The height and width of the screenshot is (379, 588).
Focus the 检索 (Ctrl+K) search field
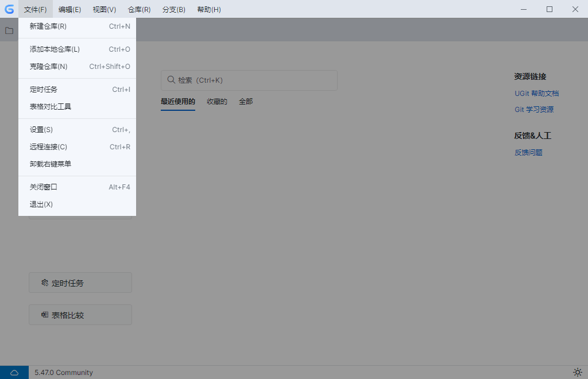249,80
